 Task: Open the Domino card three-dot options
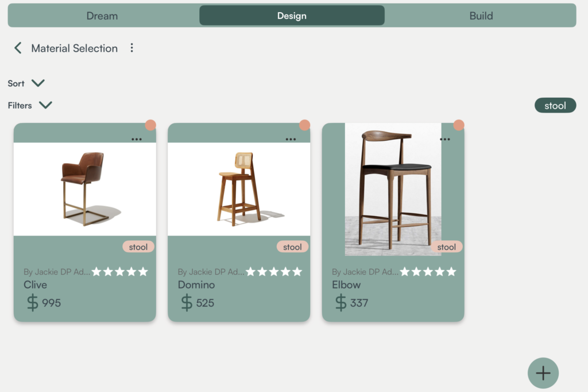tap(291, 139)
